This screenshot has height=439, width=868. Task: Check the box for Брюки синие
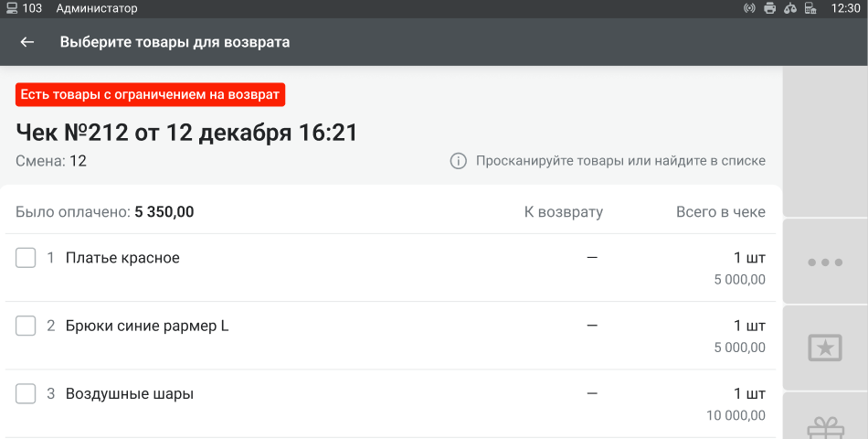pyautogui.click(x=26, y=326)
